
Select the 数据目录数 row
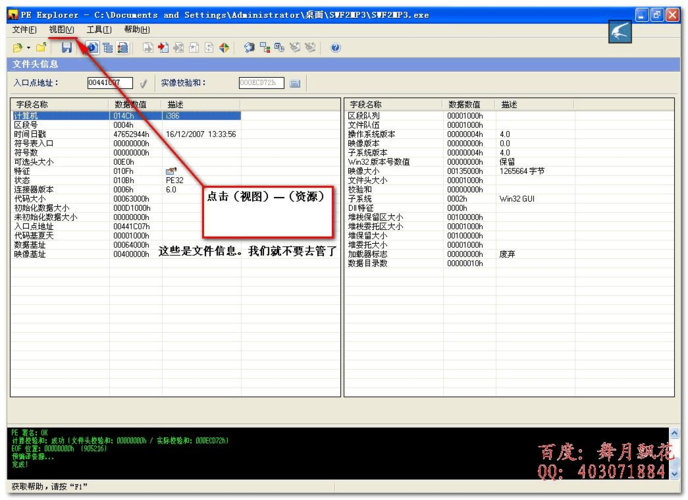tap(460, 263)
